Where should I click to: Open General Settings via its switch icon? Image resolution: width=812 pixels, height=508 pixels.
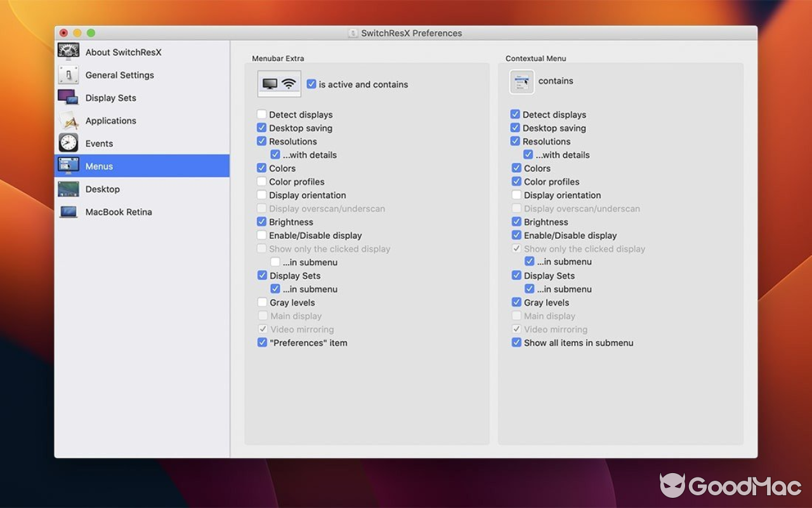[68, 75]
